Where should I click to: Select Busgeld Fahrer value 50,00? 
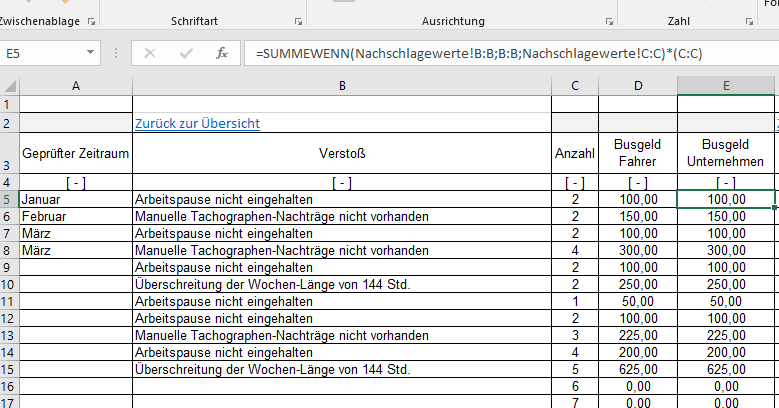638,301
